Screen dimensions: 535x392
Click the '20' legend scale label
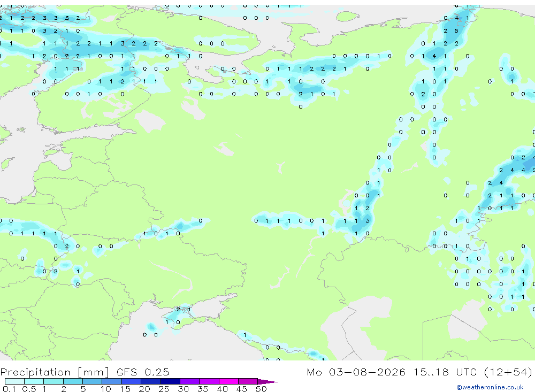tap(144, 389)
